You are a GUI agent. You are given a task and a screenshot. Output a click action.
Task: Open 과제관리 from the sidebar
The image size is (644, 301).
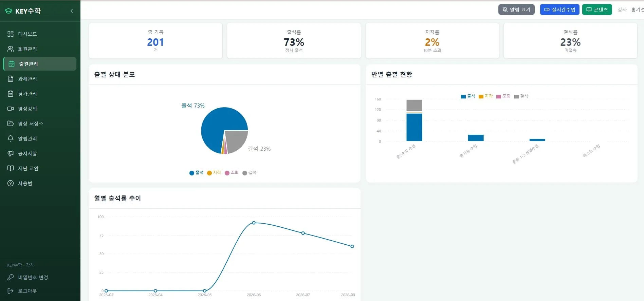click(x=40, y=79)
